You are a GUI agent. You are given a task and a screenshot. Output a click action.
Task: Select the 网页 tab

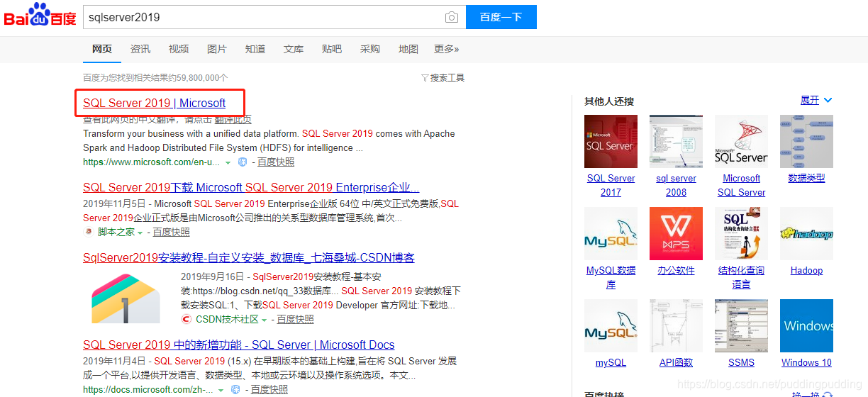click(x=102, y=49)
